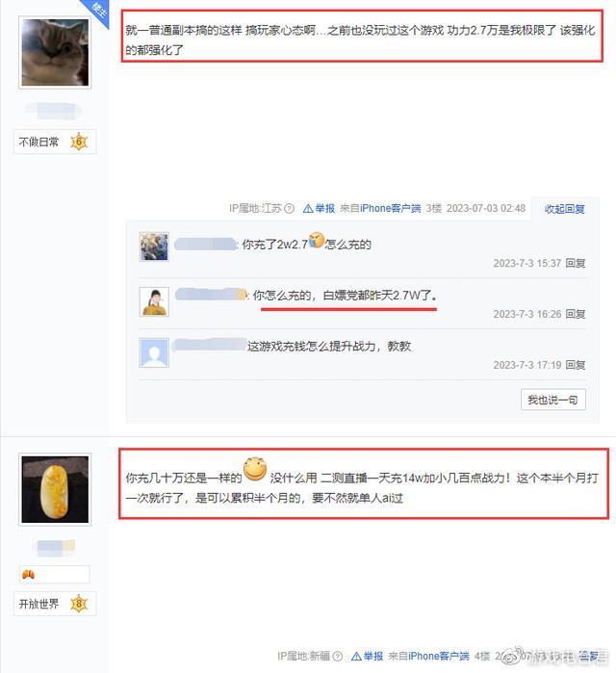Image resolution: width=616 pixels, height=673 pixels.
Task: Click the level 8 badge icon beside 开放世界
Action: tap(79, 604)
